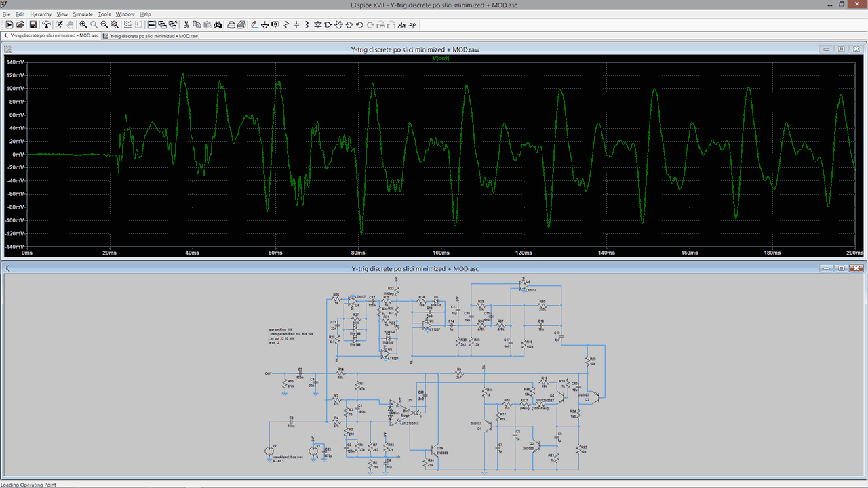
Task: Open the Simulate menu
Action: [83, 14]
